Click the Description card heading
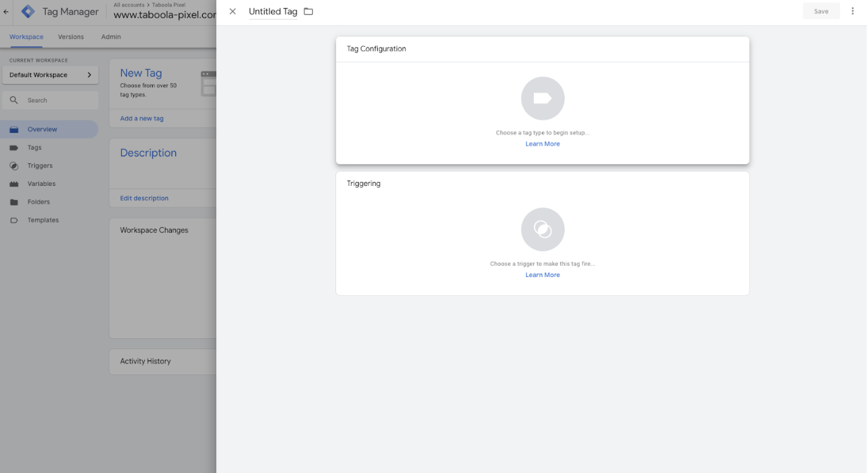 (x=148, y=152)
